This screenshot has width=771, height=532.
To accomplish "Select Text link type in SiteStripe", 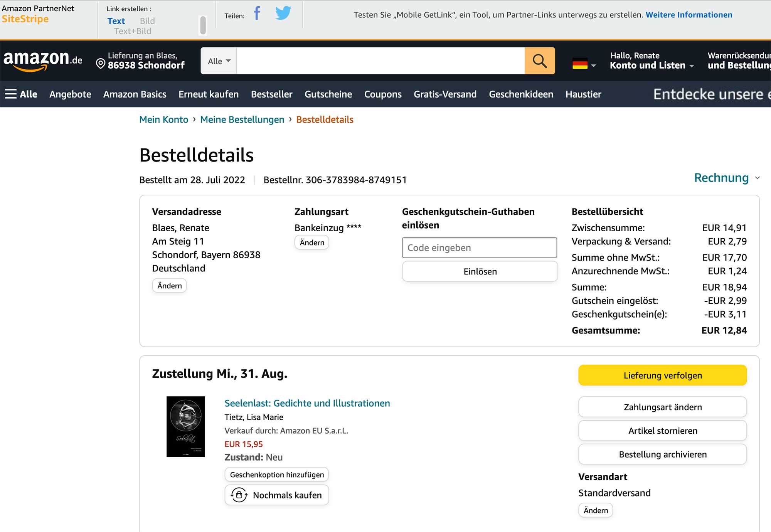I will point(116,21).
